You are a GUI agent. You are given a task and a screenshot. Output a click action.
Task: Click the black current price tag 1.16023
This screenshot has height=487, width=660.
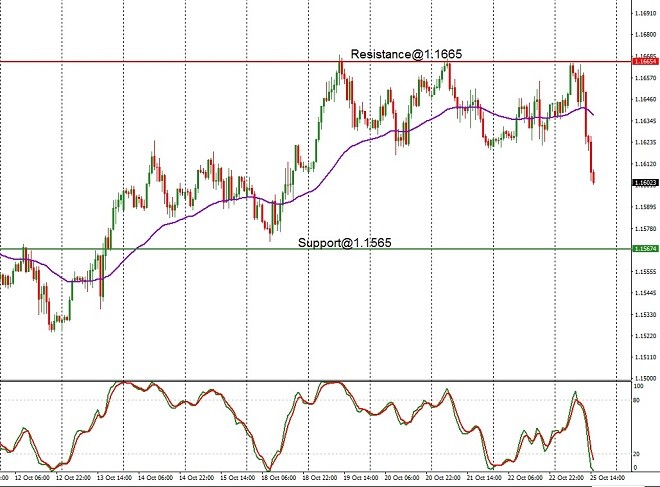646,183
